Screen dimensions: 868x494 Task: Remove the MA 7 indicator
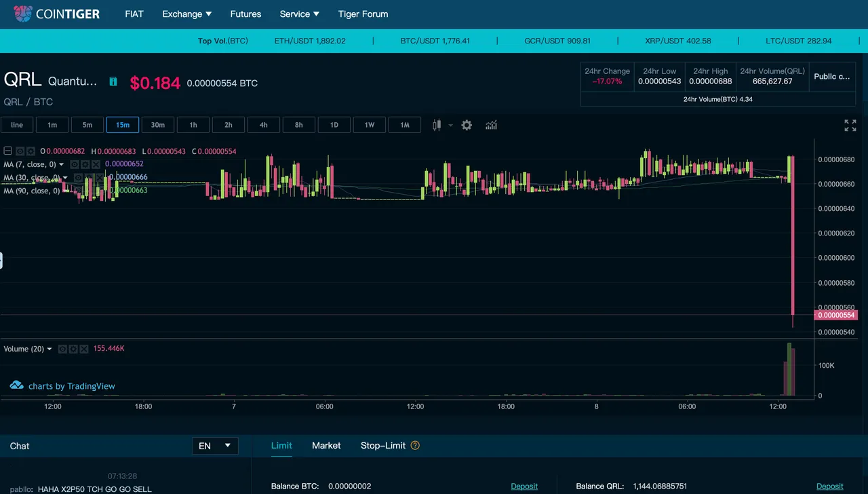(x=96, y=164)
